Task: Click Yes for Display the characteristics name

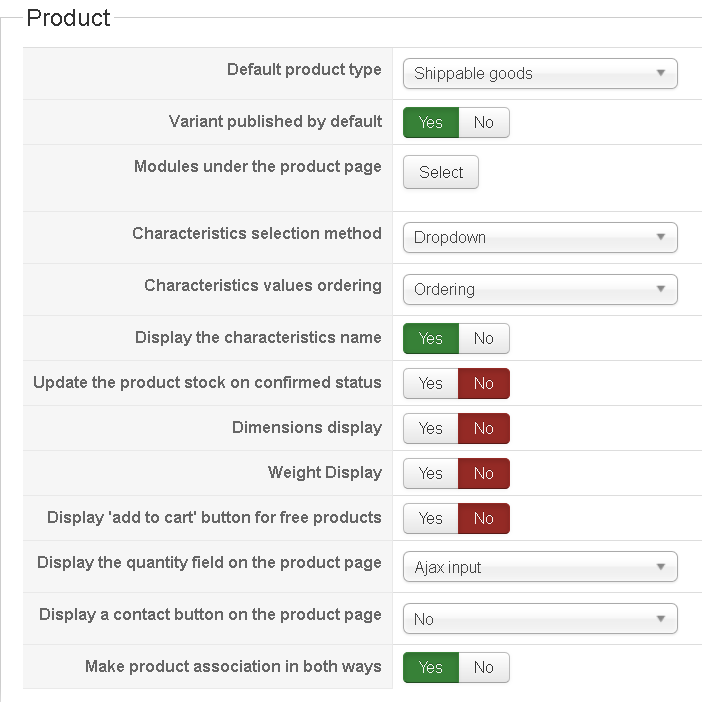Action: (x=431, y=338)
